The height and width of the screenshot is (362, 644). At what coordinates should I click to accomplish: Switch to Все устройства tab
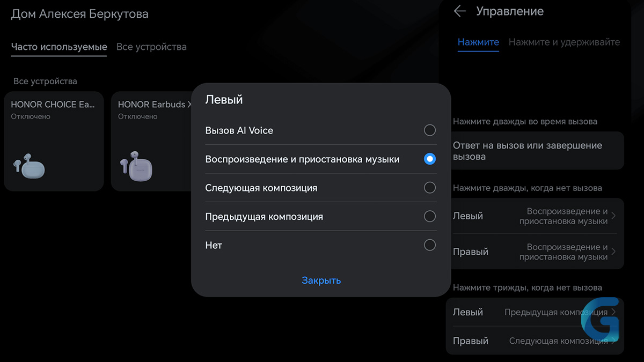(151, 47)
